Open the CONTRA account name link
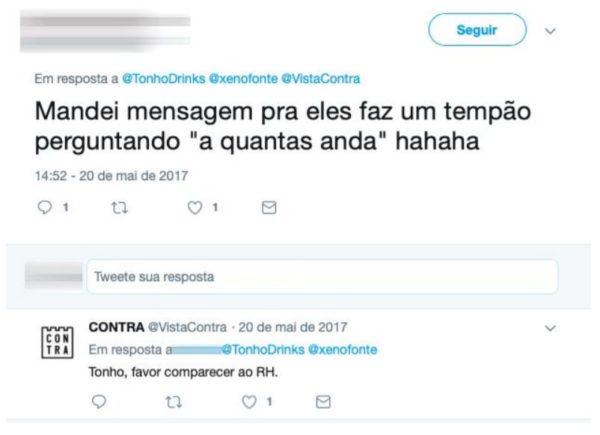The image size is (600, 435). click(116, 327)
